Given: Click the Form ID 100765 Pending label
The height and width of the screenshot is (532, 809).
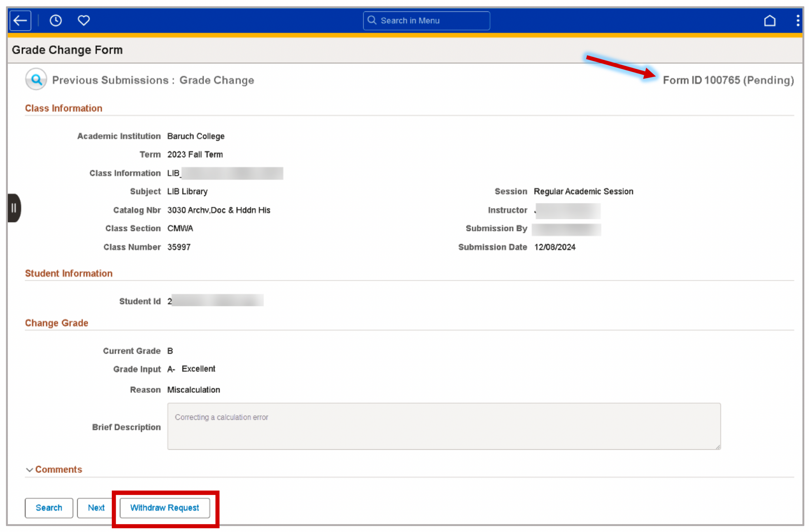Looking at the screenshot, I should tap(728, 80).
